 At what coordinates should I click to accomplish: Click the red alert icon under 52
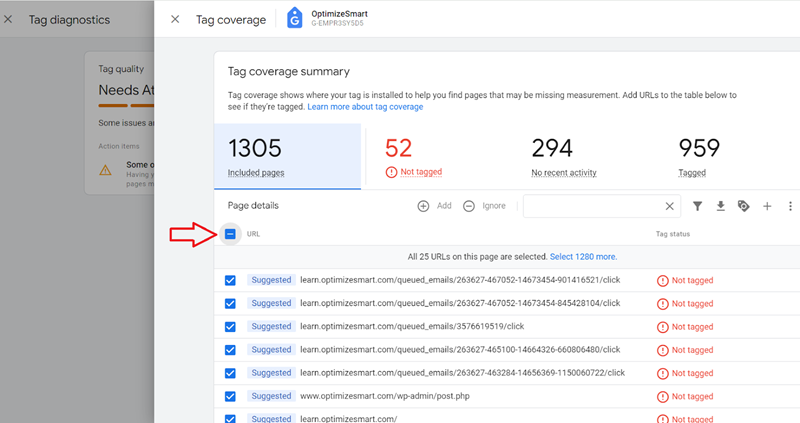[x=391, y=172]
